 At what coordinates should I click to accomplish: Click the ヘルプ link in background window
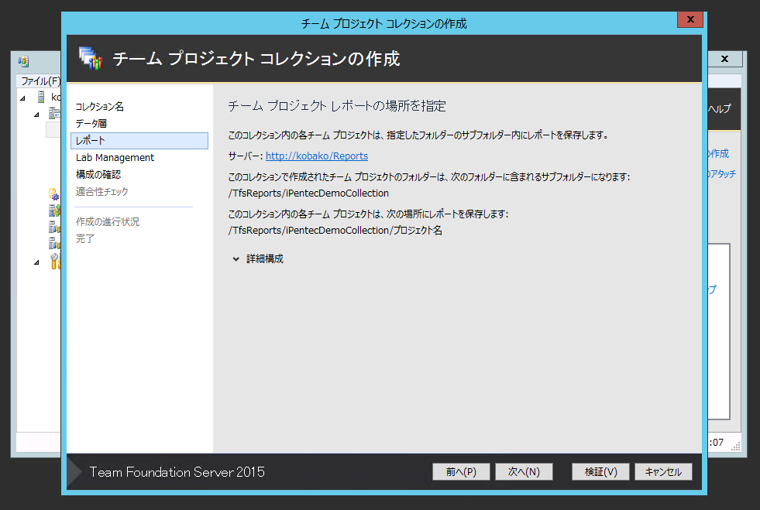tap(719, 109)
